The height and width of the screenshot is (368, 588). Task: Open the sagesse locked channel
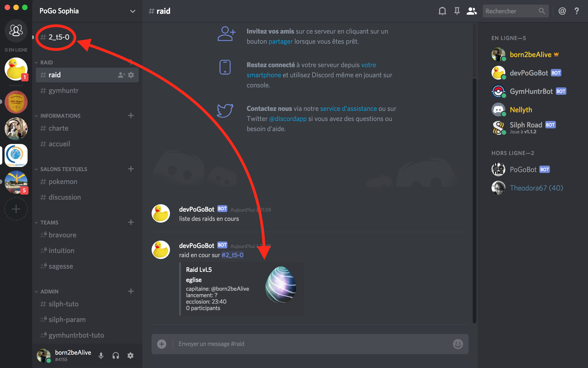click(x=87, y=266)
